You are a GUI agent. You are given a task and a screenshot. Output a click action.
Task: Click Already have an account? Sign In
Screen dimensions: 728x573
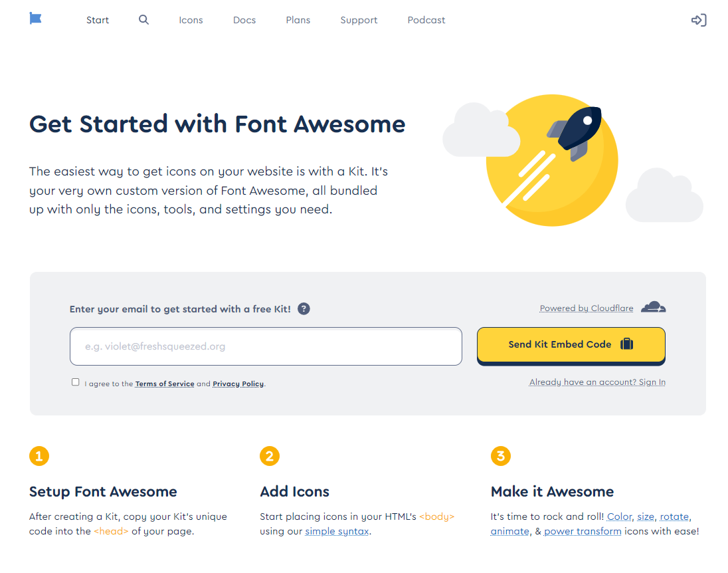597,382
